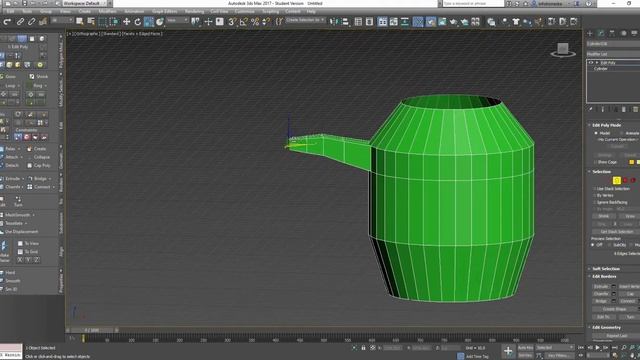This screenshot has height=360, width=640.
Task: Click the Lock Selection padlock icon
Action: click(x=363, y=348)
